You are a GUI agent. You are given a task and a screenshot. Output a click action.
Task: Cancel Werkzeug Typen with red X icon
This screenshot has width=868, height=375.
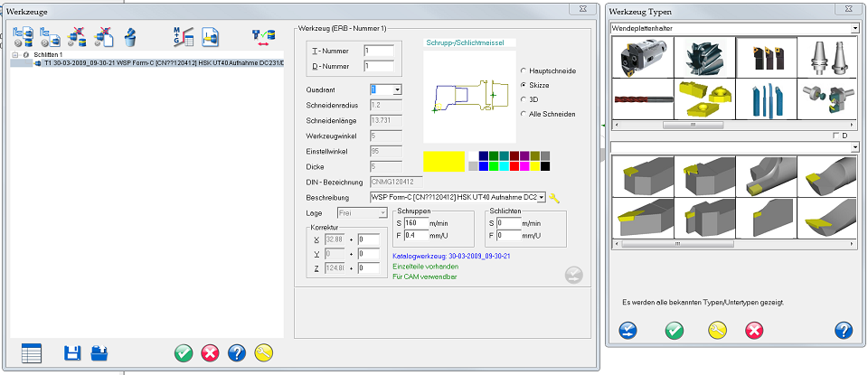click(x=754, y=331)
